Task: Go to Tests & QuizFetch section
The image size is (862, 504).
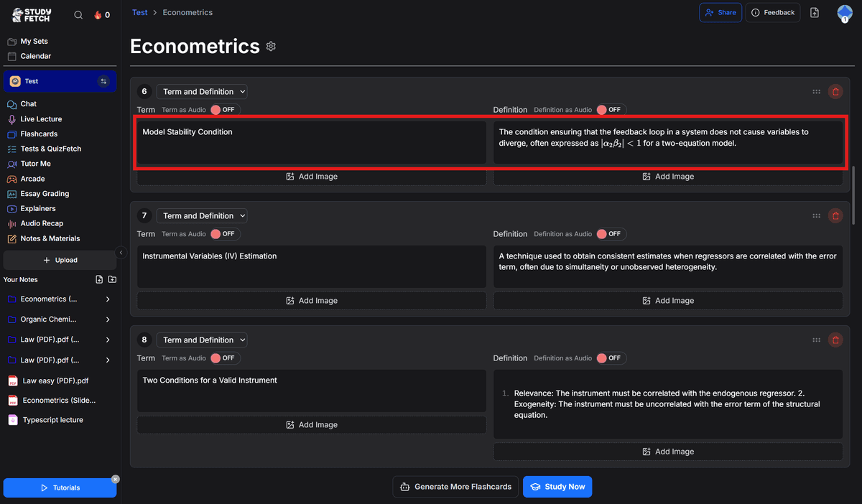Action: coord(50,149)
